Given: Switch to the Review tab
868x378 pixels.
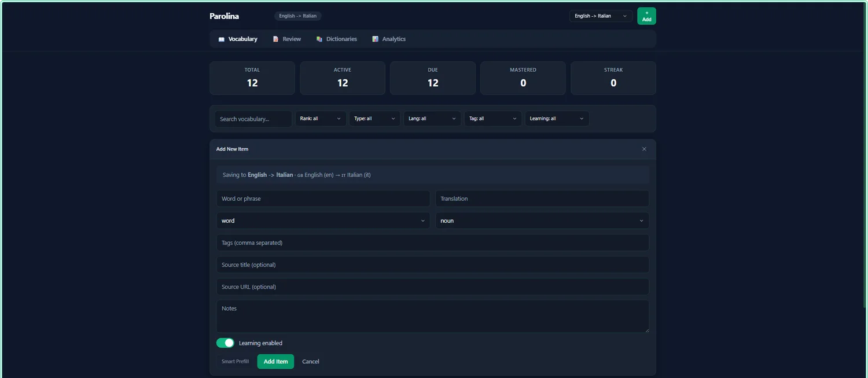Looking at the screenshot, I should (x=287, y=39).
